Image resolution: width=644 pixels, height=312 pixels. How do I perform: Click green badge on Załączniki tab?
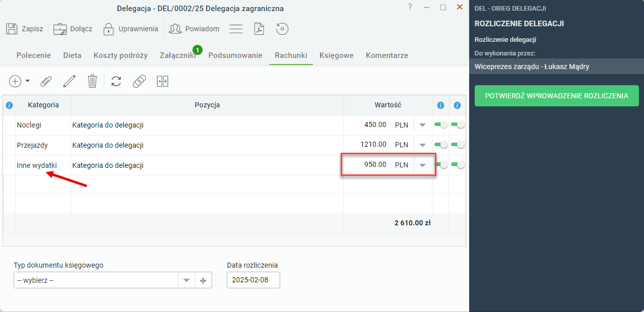(198, 50)
